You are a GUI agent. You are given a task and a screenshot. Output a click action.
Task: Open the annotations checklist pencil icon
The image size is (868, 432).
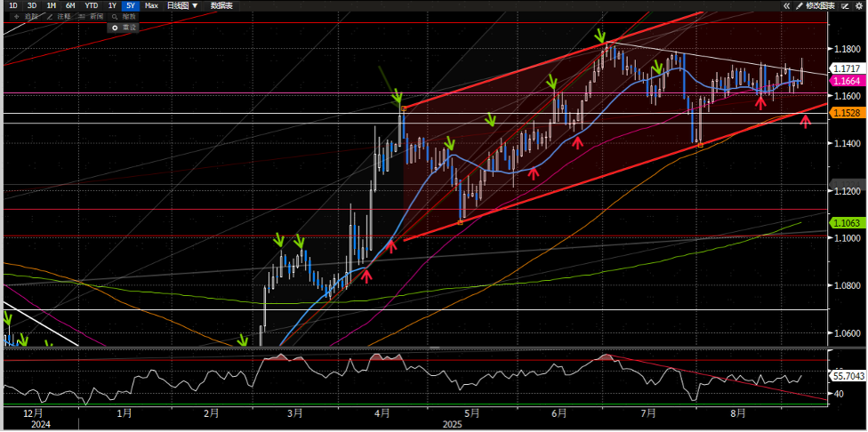(845, 5)
